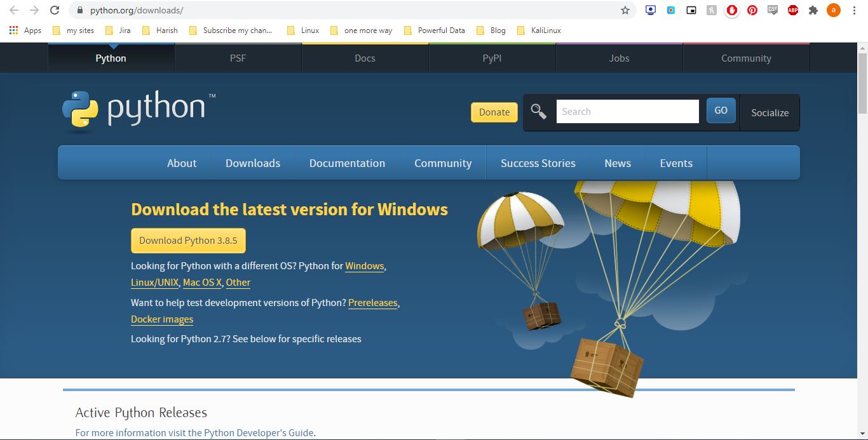Image resolution: width=868 pixels, height=440 pixels.
Task: Click the magnifying glass search icon
Action: (x=539, y=112)
